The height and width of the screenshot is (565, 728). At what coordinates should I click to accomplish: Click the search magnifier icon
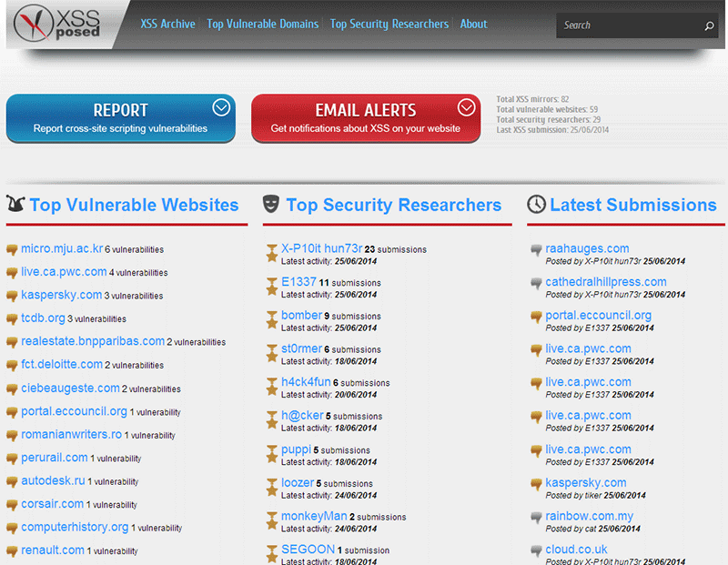[709, 25]
